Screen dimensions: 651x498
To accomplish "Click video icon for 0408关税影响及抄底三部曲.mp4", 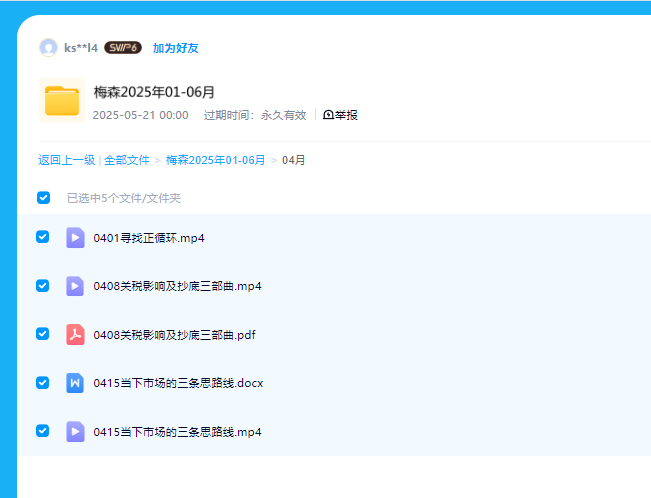I will tap(75, 286).
